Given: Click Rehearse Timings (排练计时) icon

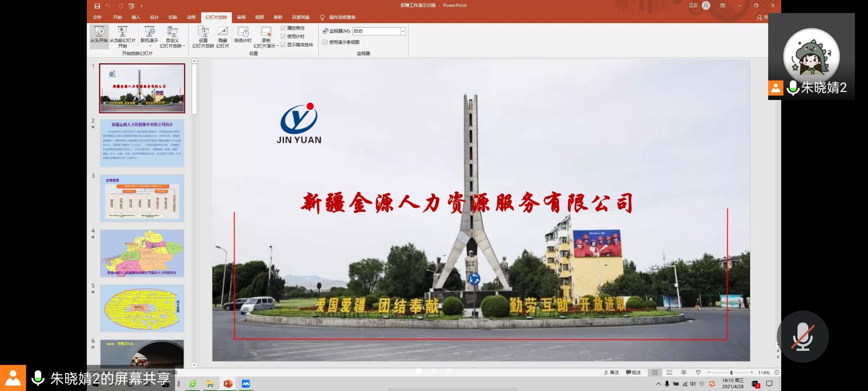Looking at the screenshot, I should [243, 34].
